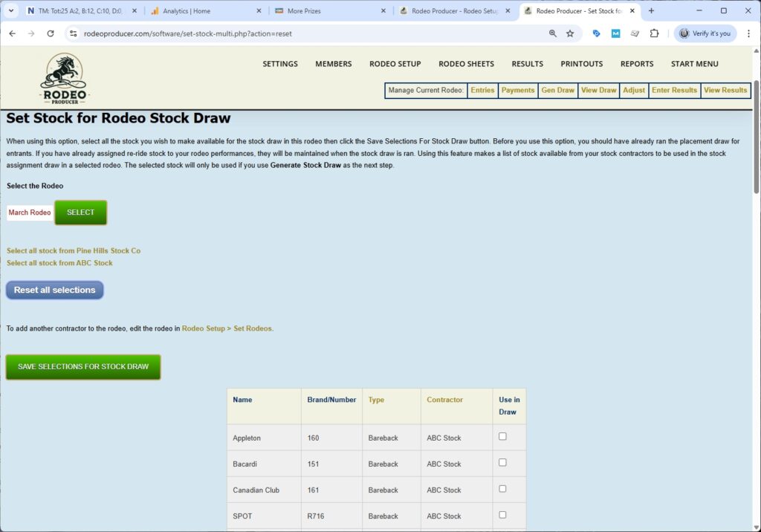The image size is (761, 532).
Task: Open the REPORTS menu
Action: pyautogui.click(x=637, y=64)
